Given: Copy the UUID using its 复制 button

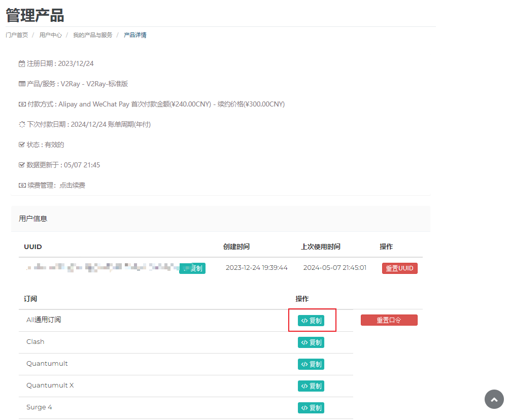Looking at the screenshot, I should pyautogui.click(x=193, y=268).
